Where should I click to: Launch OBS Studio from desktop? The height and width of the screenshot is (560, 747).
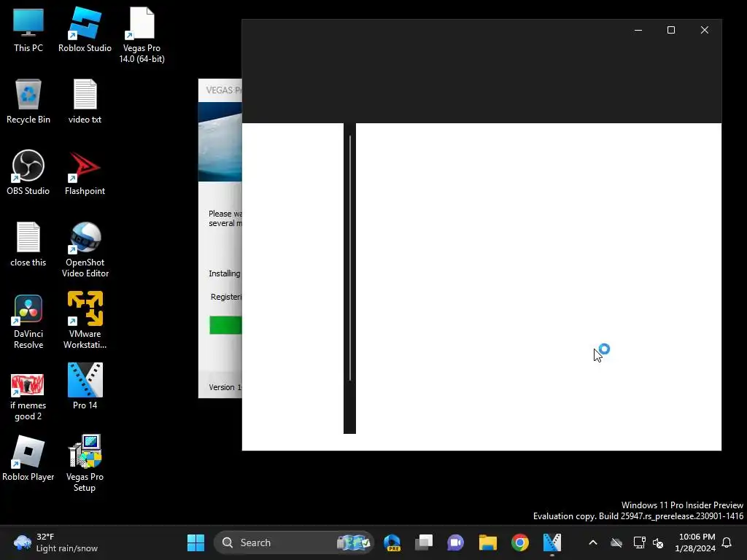click(x=28, y=174)
